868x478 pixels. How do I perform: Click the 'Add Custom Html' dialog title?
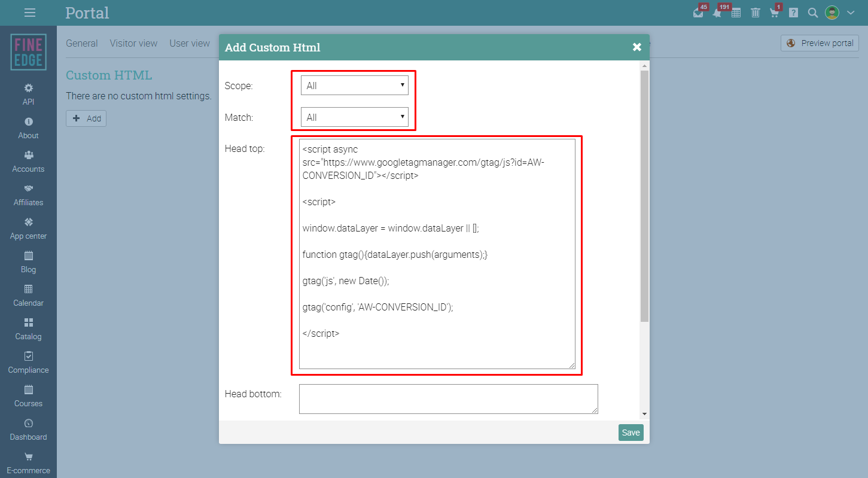(x=273, y=47)
